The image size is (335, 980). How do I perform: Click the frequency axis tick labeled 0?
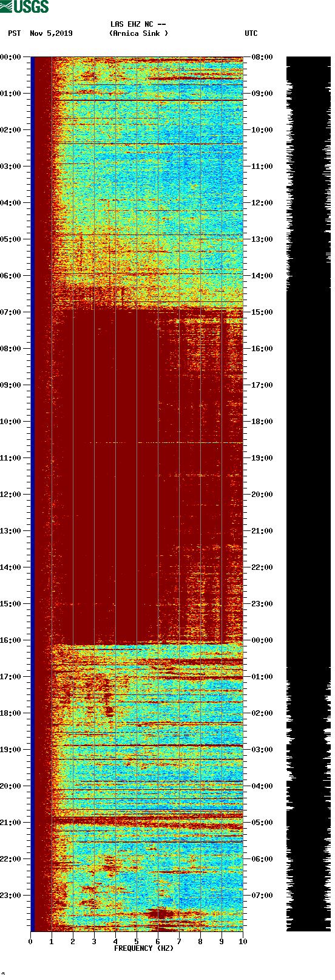30,942
